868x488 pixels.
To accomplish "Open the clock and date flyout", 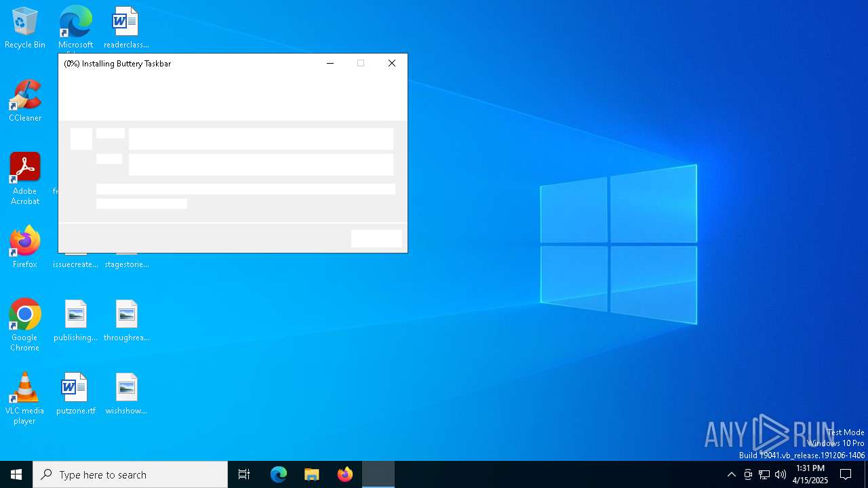I will pos(810,474).
